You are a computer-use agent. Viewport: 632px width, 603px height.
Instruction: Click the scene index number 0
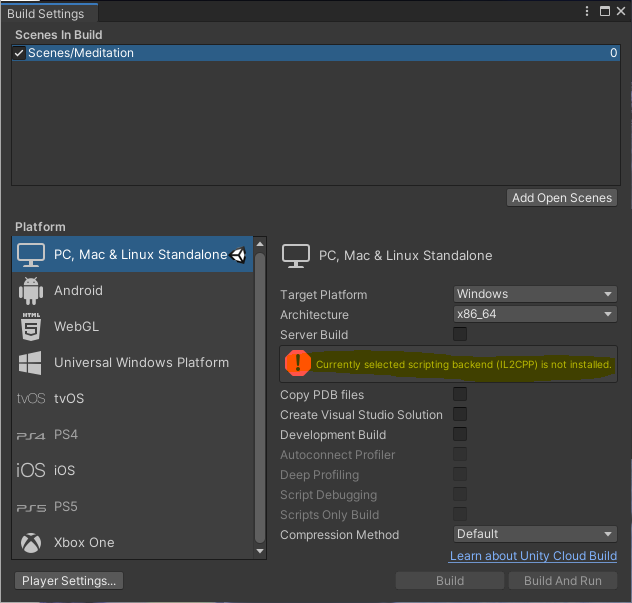pos(613,53)
